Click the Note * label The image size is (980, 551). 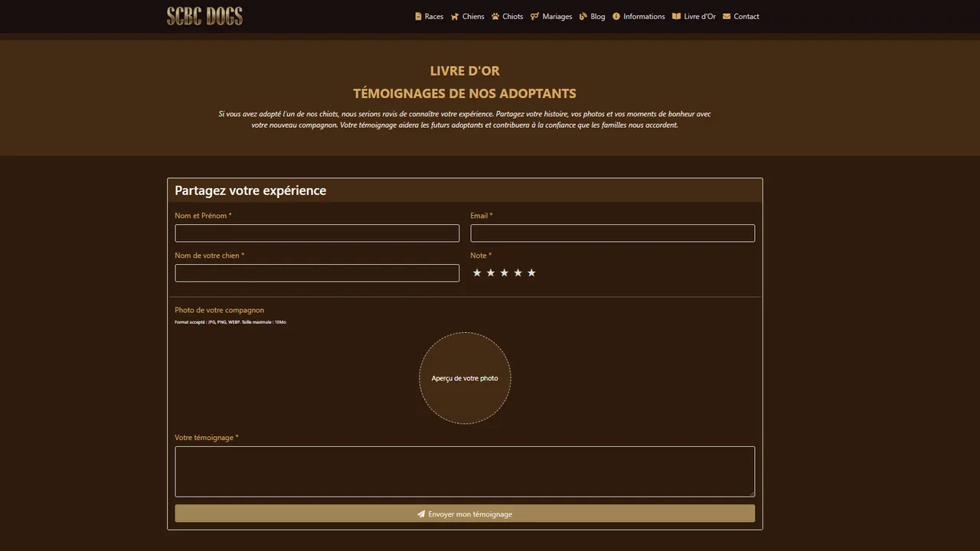(481, 256)
